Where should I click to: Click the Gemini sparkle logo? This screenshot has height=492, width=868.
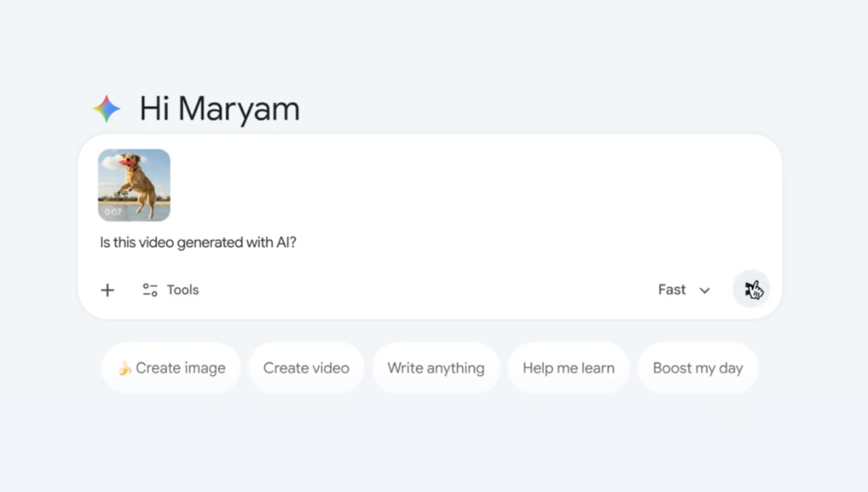(107, 109)
